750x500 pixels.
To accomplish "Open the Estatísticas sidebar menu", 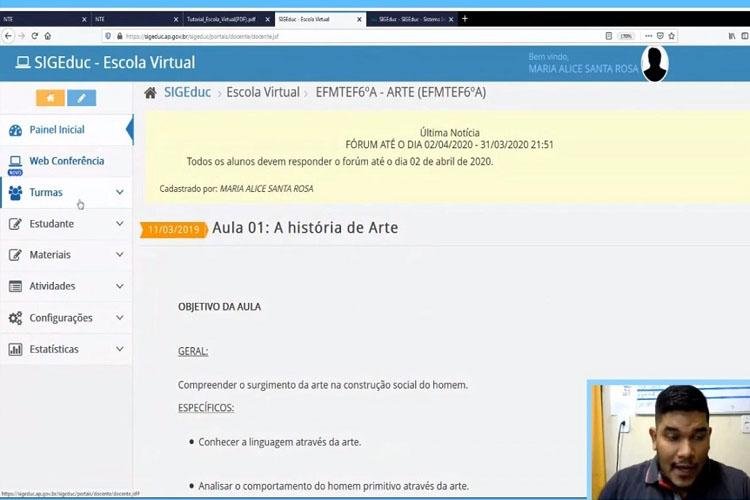I will pos(66,349).
